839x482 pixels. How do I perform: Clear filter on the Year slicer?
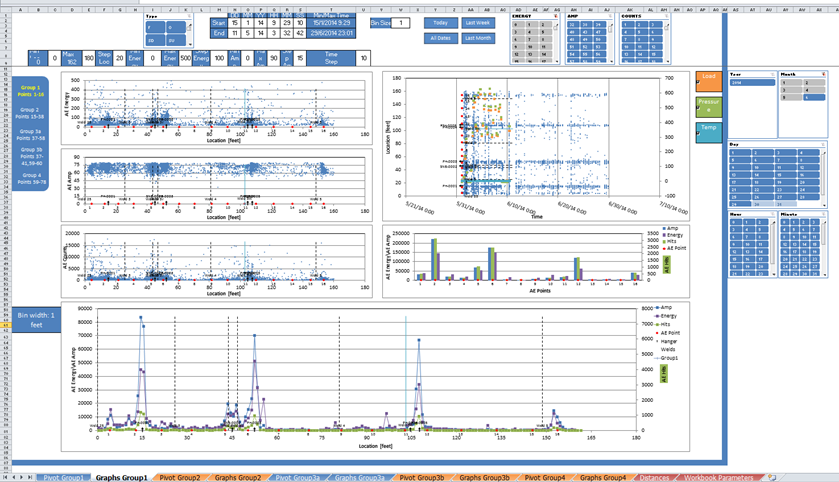click(773, 74)
